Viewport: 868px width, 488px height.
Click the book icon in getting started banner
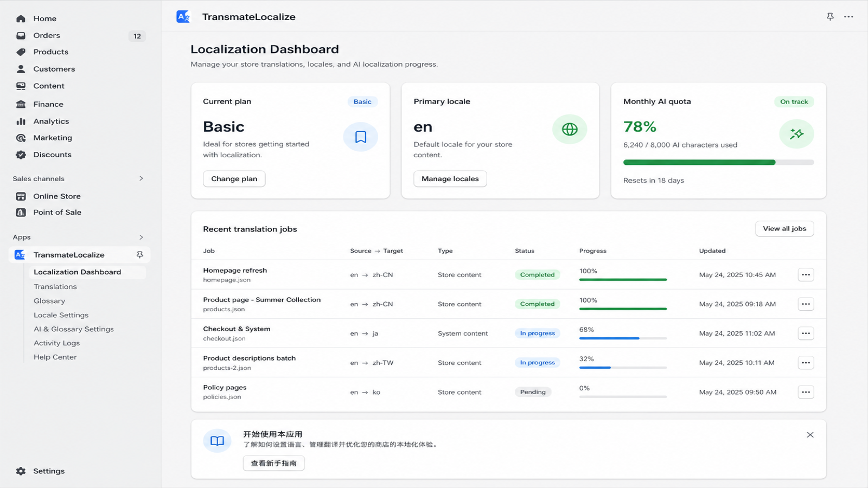(217, 441)
